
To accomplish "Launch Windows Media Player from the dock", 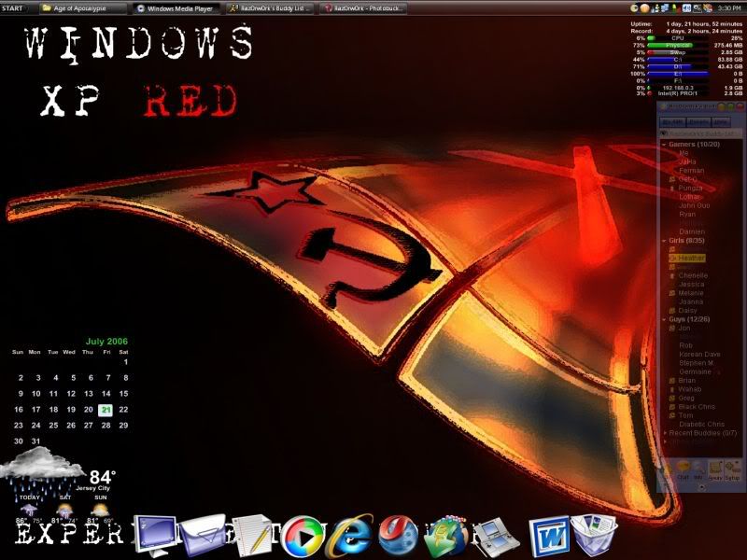I will 302,536.
